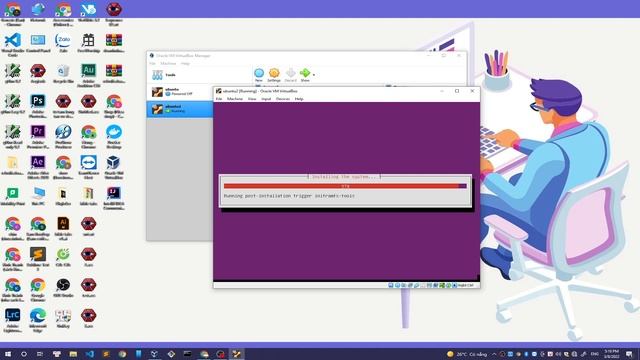Open Docker Desktop shortcut
Viewport: 640px width, 360px height.
pyautogui.click(x=114, y=136)
